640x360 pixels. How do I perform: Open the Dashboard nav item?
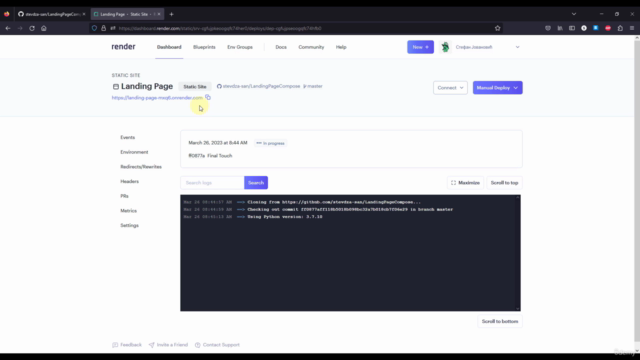point(169,47)
